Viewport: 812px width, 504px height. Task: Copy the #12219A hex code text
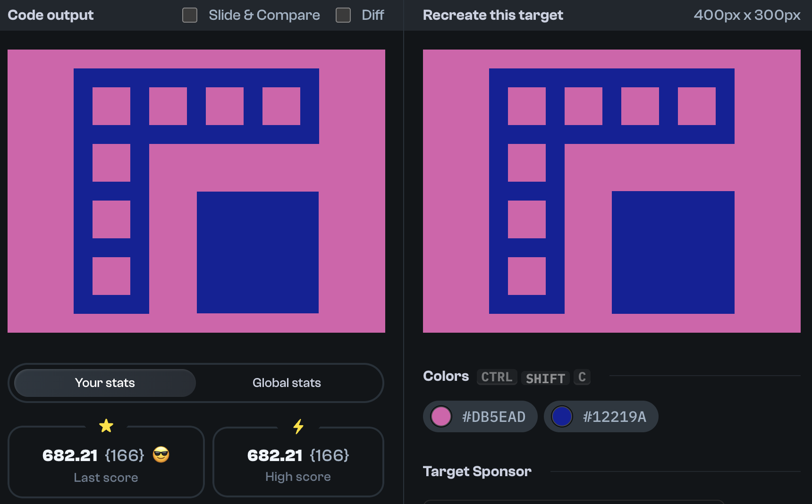click(614, 417)
